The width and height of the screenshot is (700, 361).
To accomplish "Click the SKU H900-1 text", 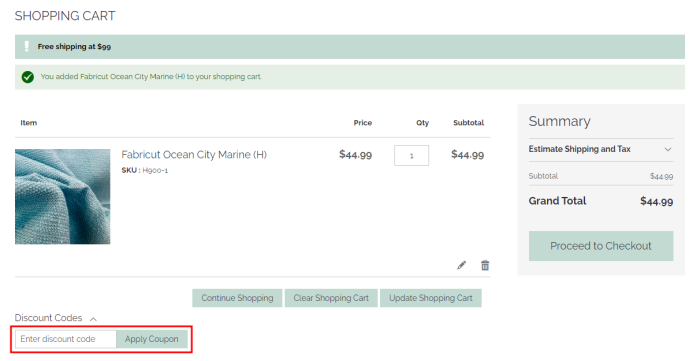I will (145, 170).
